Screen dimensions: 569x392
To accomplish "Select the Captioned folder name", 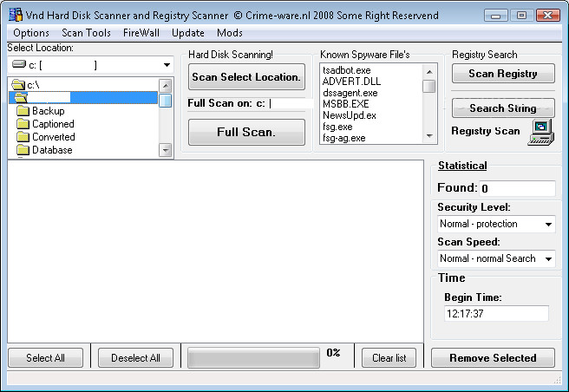I will point(53,124).
